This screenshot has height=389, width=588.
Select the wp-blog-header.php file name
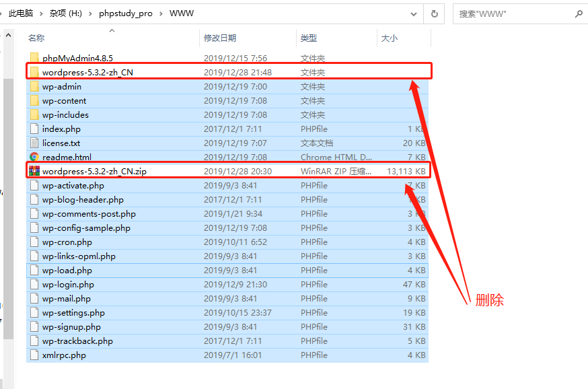(x=83, y=200)
